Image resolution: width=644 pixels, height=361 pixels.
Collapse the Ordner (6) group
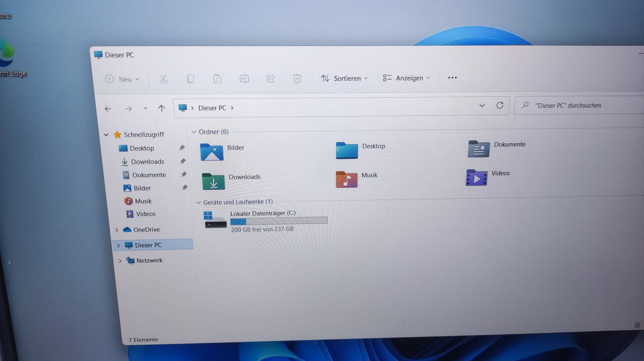pos(194,132)
